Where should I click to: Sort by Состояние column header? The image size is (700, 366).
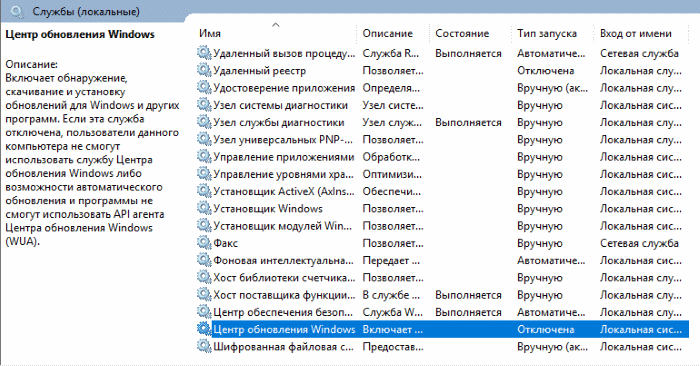(462, 33)
